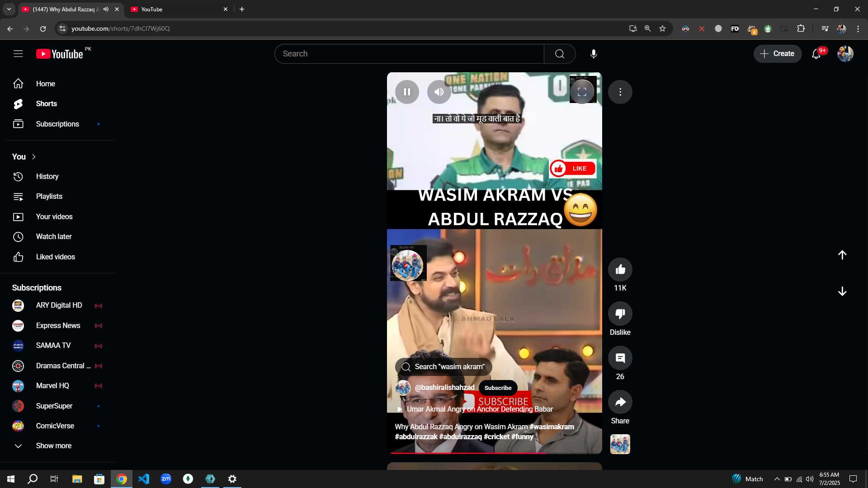Open the Chrome tab search dropdown
The height and width of the screenshot is (488, 868).
[9, 9]
